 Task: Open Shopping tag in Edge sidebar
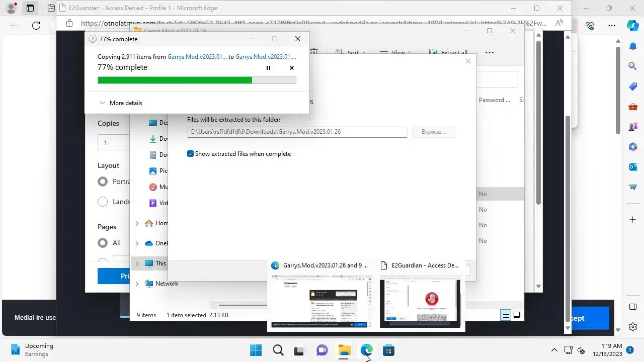(633, 86)
